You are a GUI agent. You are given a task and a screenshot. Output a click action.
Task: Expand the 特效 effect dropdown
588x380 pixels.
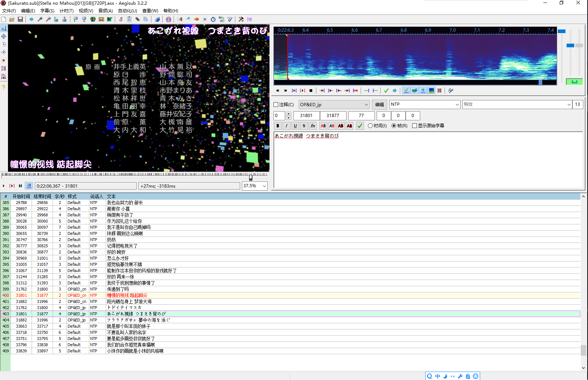tap(569, 105)
